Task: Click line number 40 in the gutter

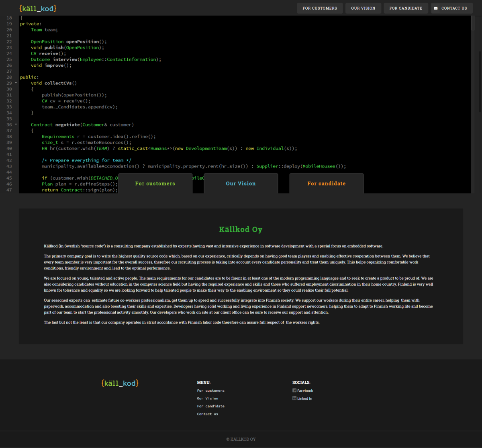Action: point(9,148)
